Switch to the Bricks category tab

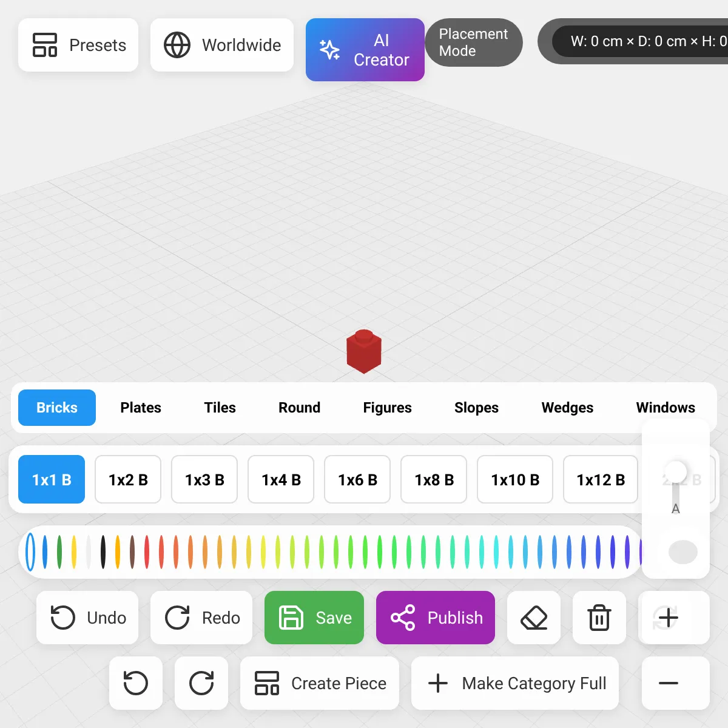pyautogui.click(x=57, y=408)
